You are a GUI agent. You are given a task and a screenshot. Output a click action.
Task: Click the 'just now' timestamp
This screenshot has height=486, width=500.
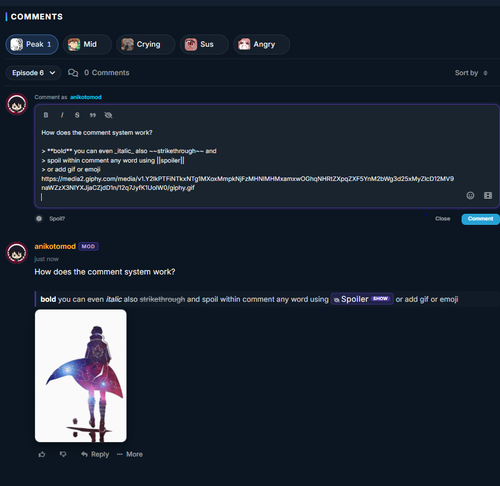click(x=46, y=259)
